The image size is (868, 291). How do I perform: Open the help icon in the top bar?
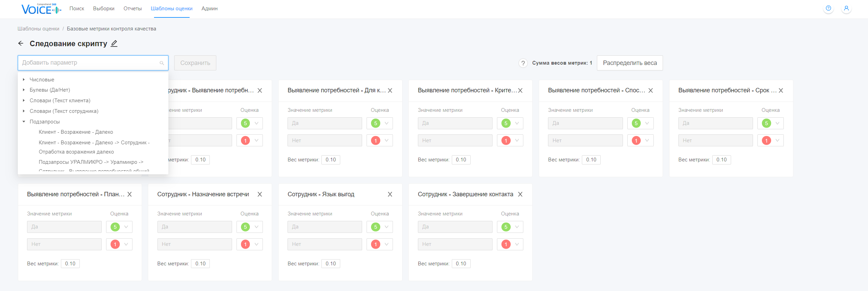point(828,8)
